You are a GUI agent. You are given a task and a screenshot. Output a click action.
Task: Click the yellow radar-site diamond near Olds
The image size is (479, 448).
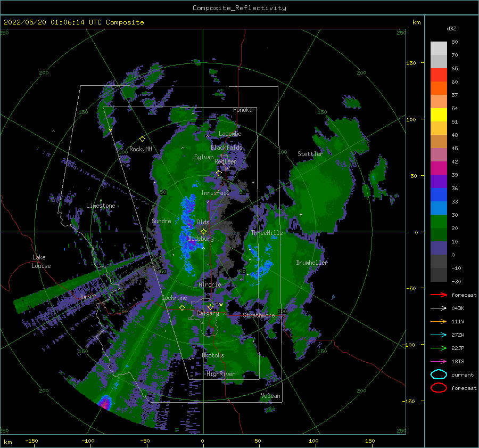[x=203, y=232]
